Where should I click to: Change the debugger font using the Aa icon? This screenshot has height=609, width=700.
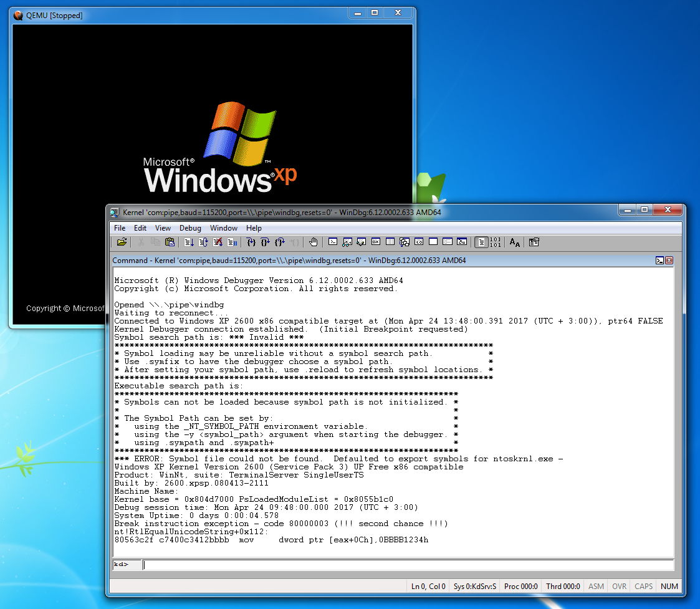(515, 242)
